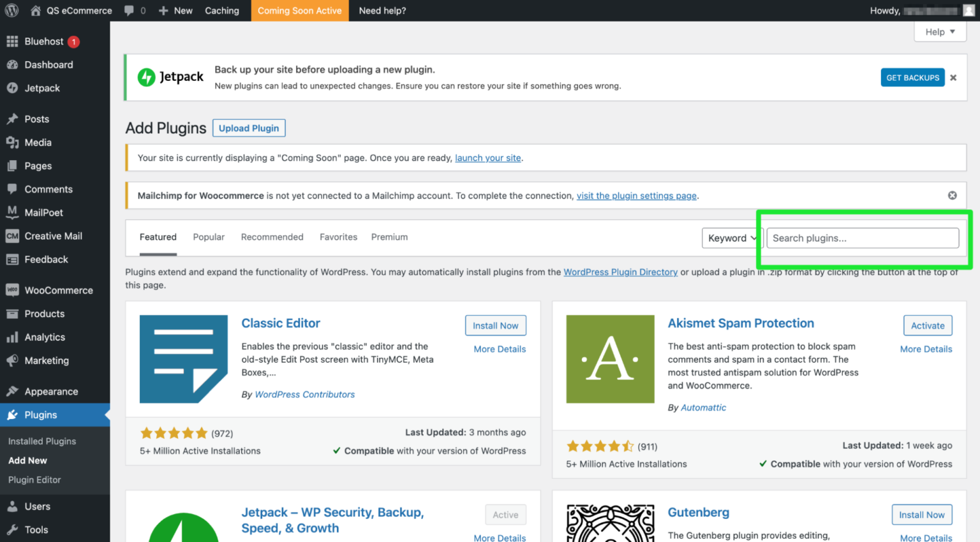Open the Premium plugins tab

[389, 237]
